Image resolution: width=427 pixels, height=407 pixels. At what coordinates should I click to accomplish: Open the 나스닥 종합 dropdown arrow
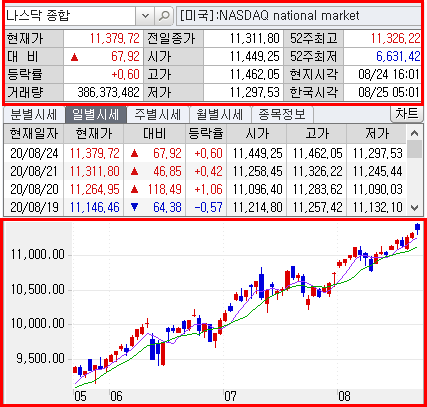145,16
